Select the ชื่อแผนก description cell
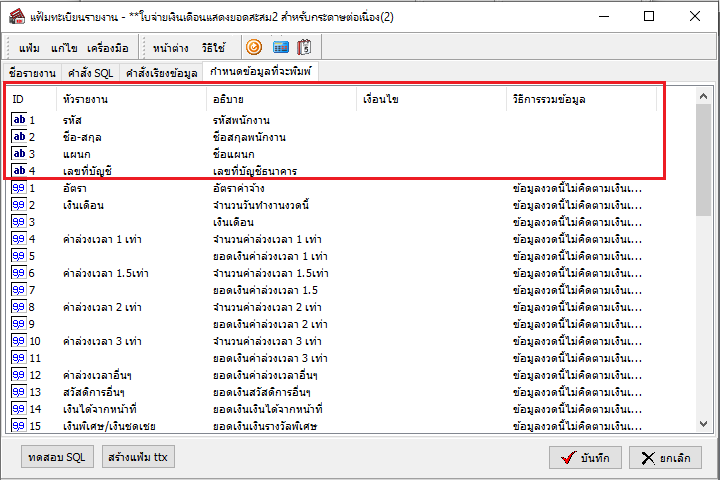Screen dimensions: 720x480 (233, 154)
